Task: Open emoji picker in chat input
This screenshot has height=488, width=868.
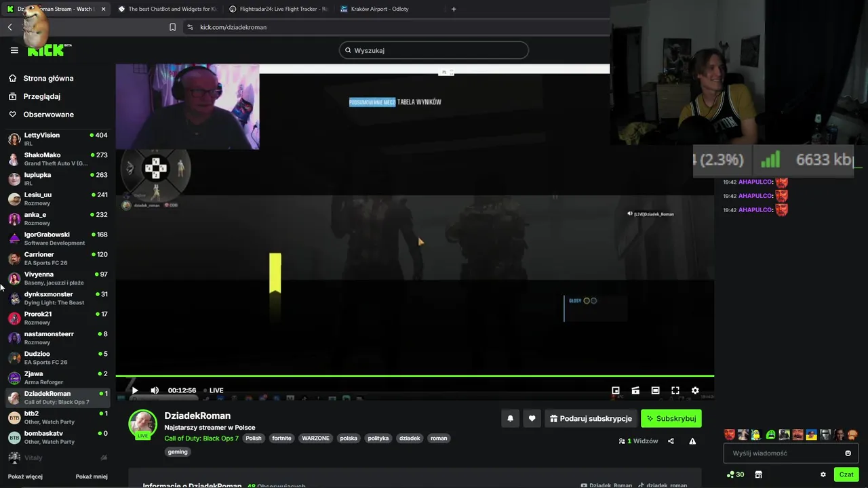Action: (x=848, y=453)
